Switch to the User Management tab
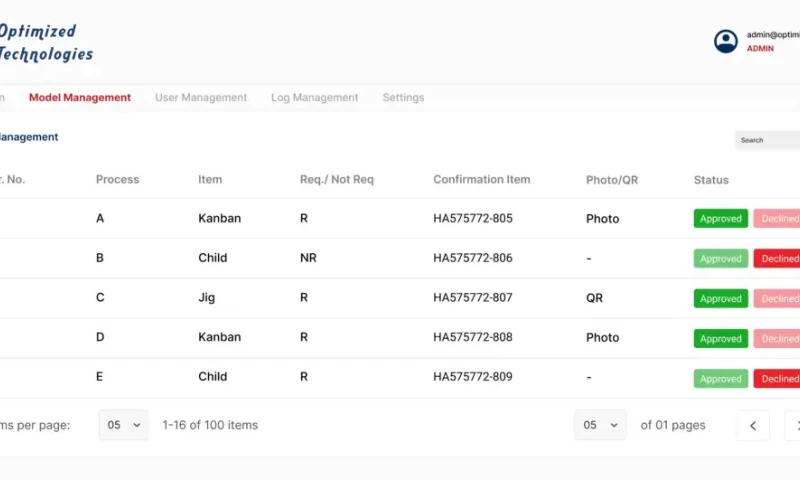This screenshot has height=480, width=800. tap(201, 98)
